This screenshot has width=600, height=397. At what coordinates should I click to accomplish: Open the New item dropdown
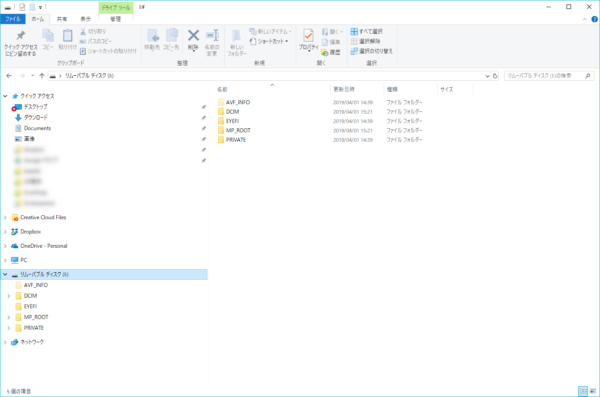click(270, 31)
